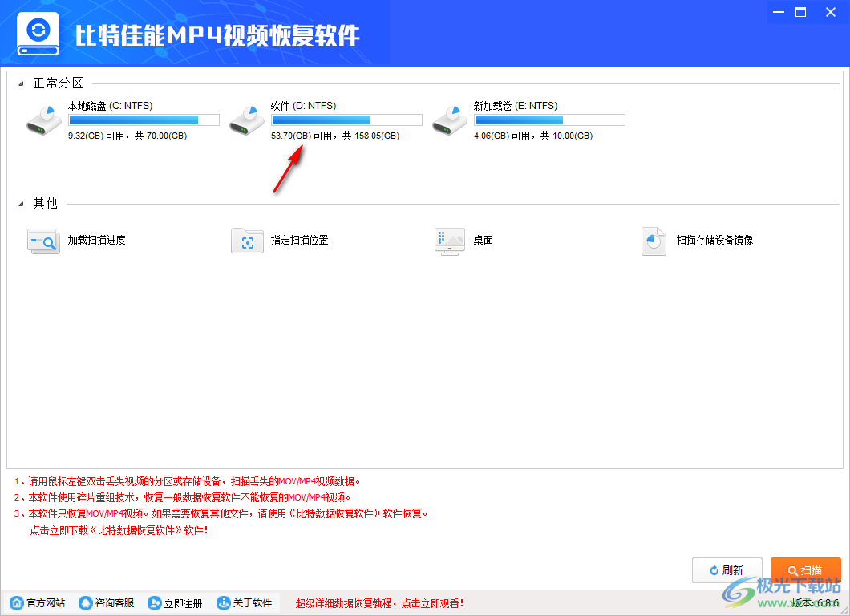
Task: Click the 正常分区 heading
Action: pos(59,83)
